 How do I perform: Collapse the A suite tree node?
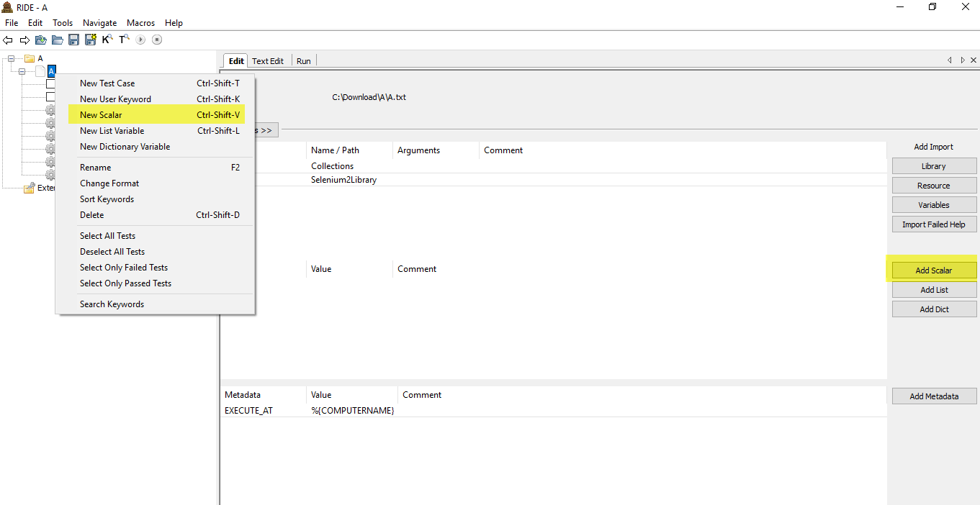pyautogui.click(x=10, y=58)
